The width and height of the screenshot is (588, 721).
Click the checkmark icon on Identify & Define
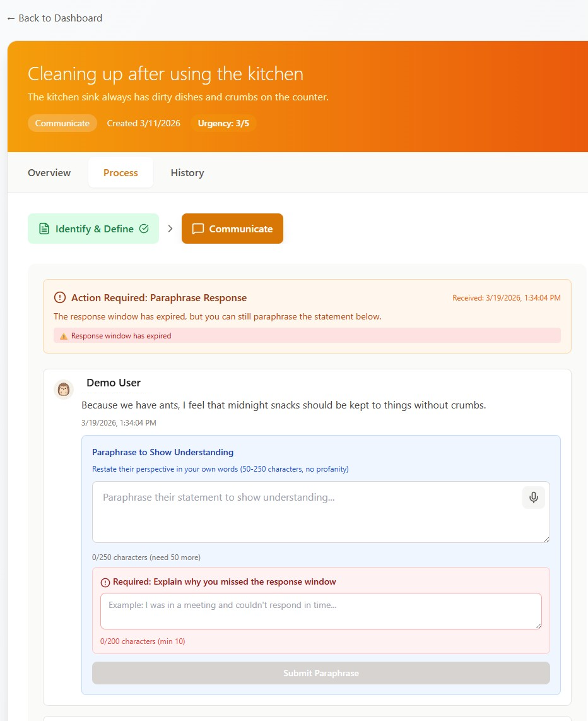point(144,229)
